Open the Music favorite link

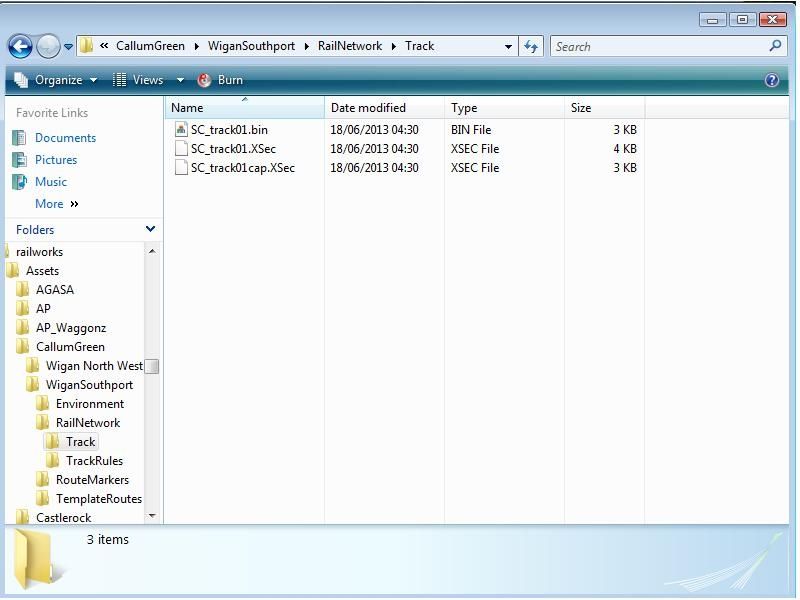[51, 182]
